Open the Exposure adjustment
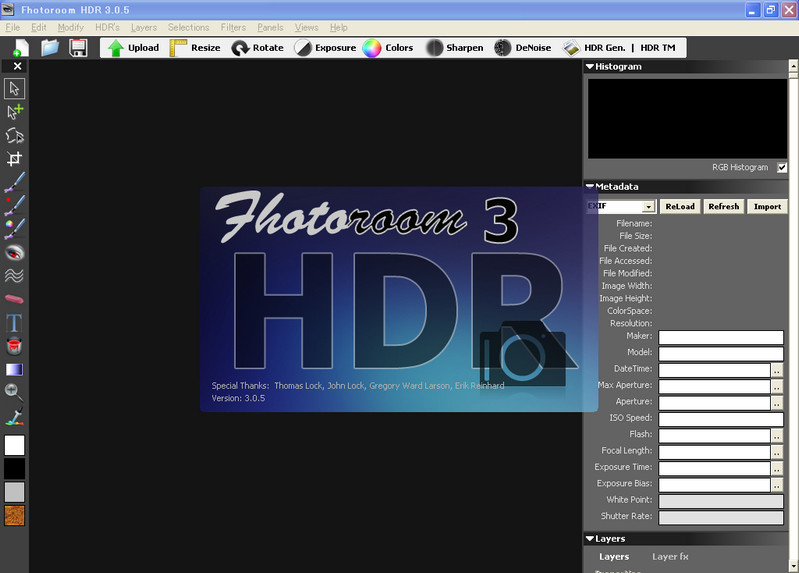This screenshot has height=573, width=799. coord(325,48)
